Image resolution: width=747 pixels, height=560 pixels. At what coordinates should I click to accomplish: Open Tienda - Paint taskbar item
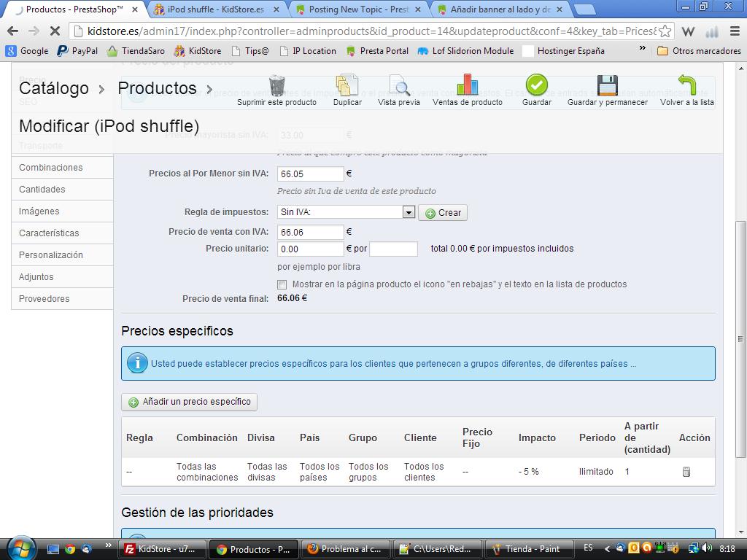(530, 549)
